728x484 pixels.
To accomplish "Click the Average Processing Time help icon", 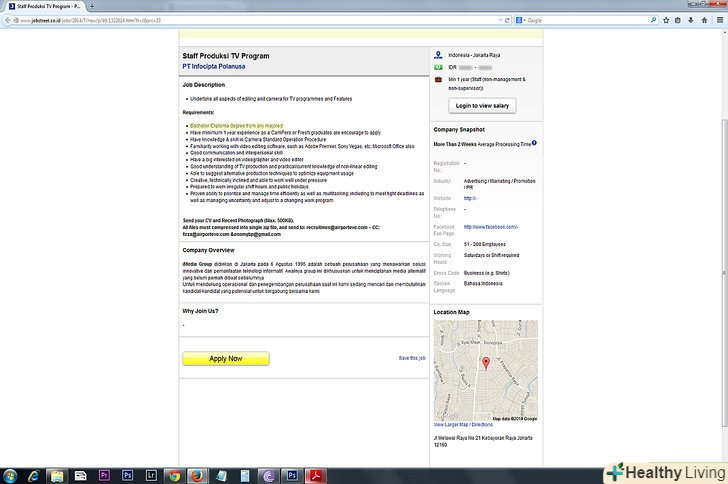I will [x=534, y=143].
